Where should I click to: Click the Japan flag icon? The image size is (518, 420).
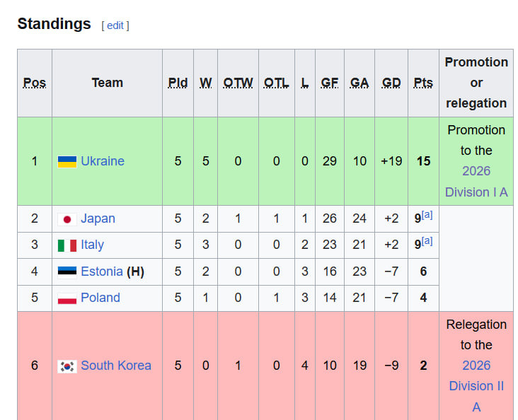click(67, 219)
